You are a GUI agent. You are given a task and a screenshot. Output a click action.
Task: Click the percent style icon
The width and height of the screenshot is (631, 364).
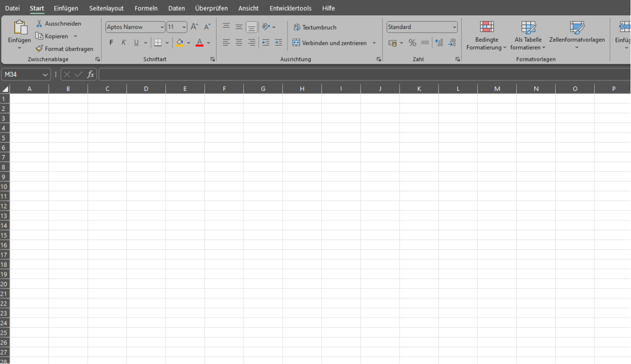point(412,43)
